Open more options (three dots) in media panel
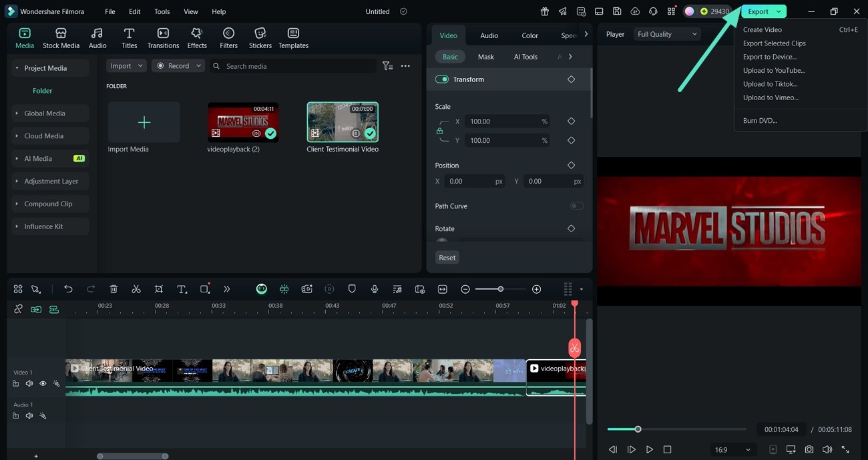868x460 pixels. pyautogui.click(x=405, y=66)
